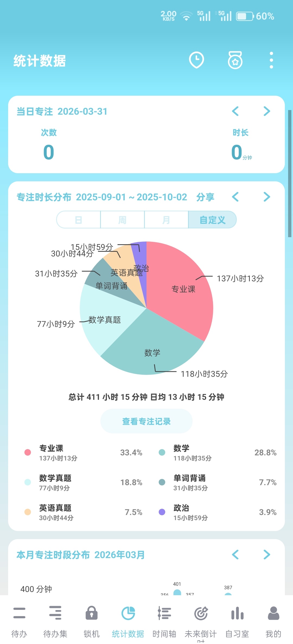Go to previous day in 当日专注
The height and width of the screenshot is (644, 293).
pyautogui.click(x=235, y=111)
